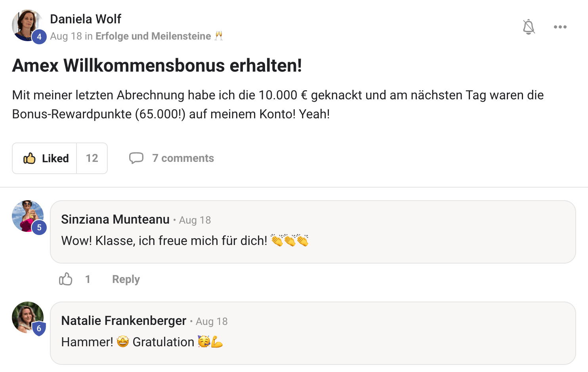Image resolution: width=588 pixels, height=372 pixels.
Task: Click the Daniela Wolf author name
Action: pyautogui.click(x=86, y=19)
